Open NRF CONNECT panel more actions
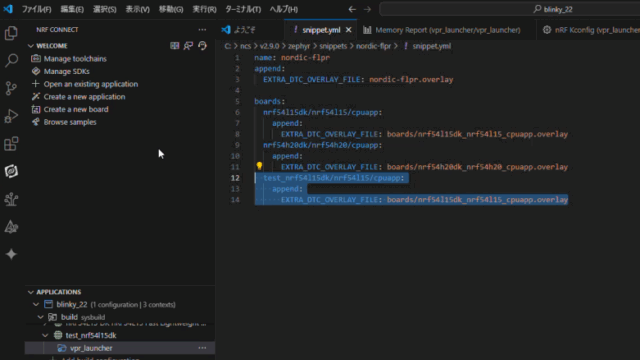 pyautogui.click(x=202, y=30)
